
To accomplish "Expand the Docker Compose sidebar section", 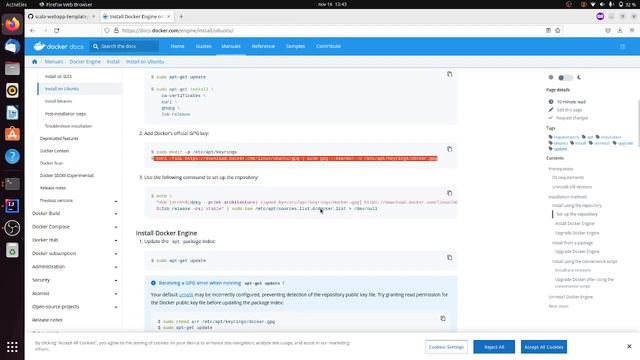I will 116,227.
